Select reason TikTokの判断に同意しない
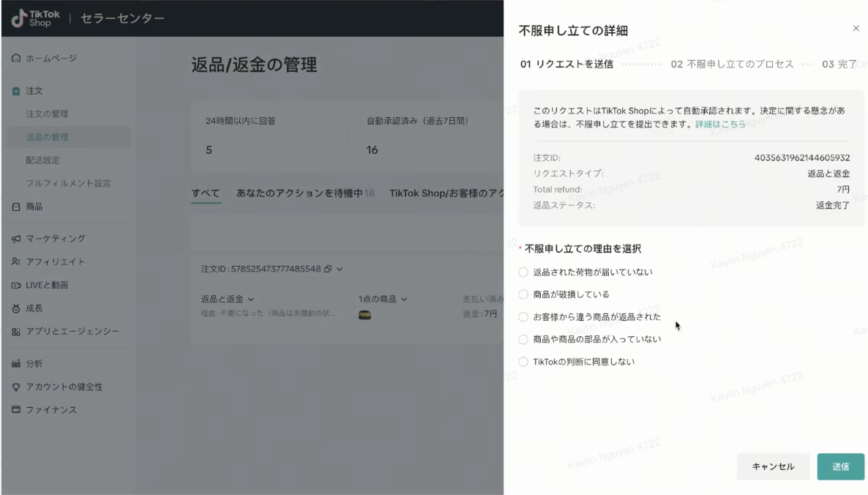The image size is (868, 495). [523, 362]
